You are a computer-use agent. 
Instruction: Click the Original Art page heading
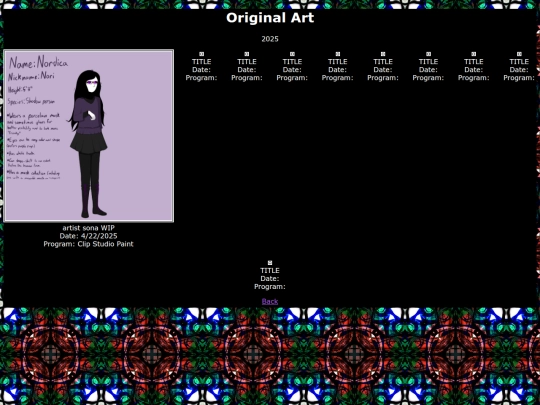coord(270,18)
